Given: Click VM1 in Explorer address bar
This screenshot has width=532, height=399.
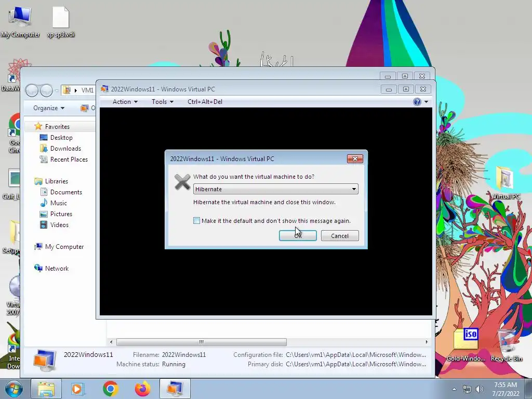Looking at the screenshot, I should pos(87,90).
